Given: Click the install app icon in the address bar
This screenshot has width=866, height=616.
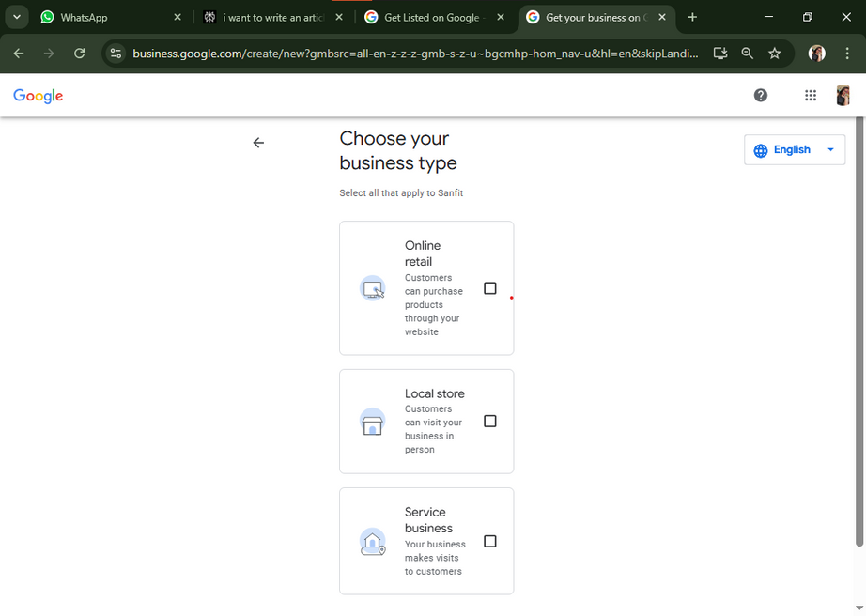Looking at the screenshot, I should tap(720, 54).
